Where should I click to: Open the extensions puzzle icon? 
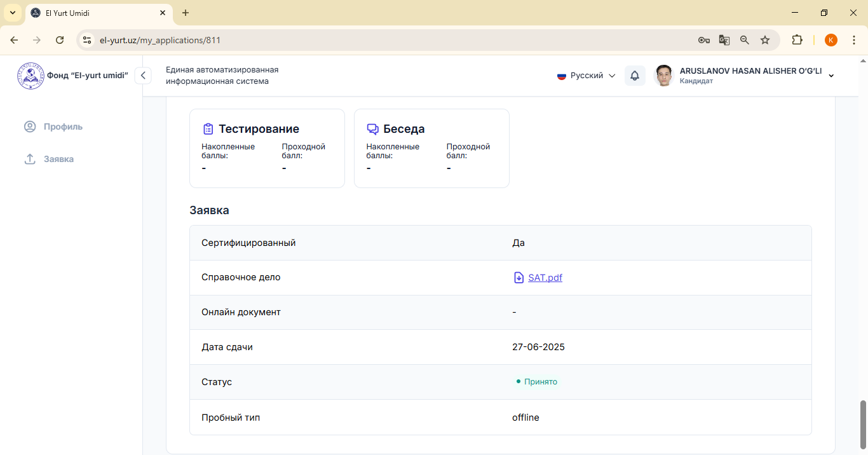(797, 40)
